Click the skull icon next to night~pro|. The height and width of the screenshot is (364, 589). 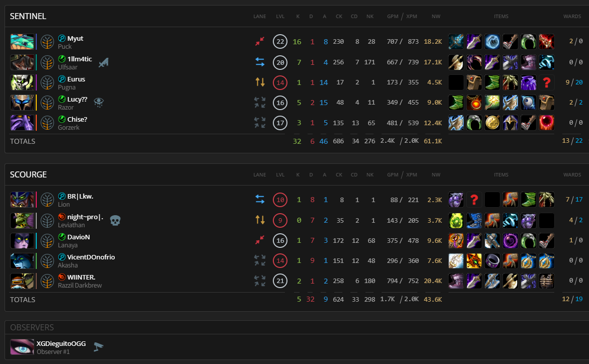tap(114, 220)
